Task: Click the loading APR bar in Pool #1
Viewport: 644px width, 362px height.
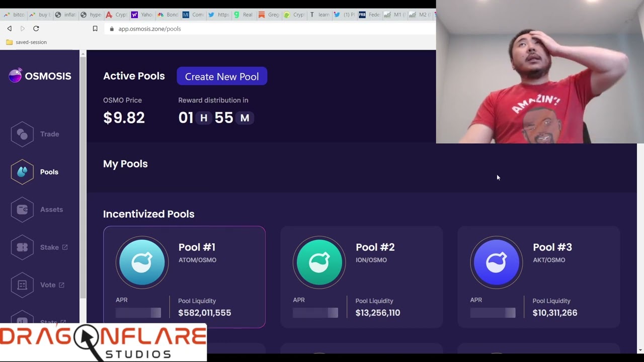Action: pyautogui.click(x=138, y=313)
